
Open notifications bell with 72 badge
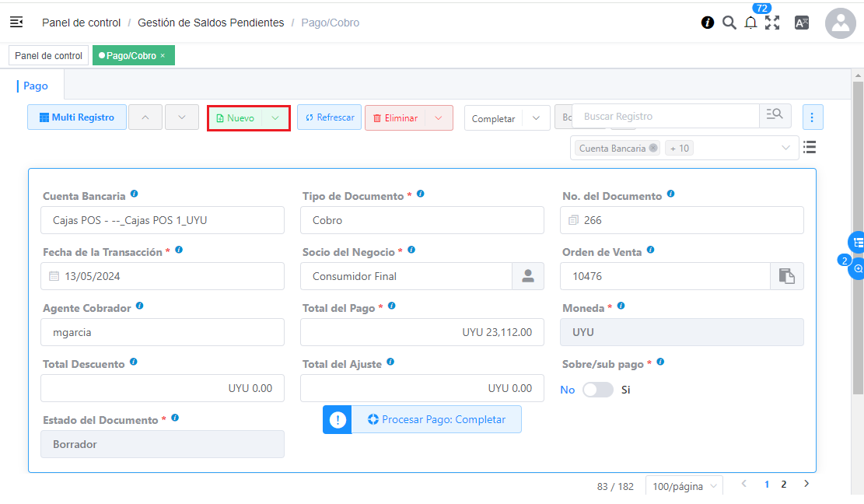click(750, 23)
